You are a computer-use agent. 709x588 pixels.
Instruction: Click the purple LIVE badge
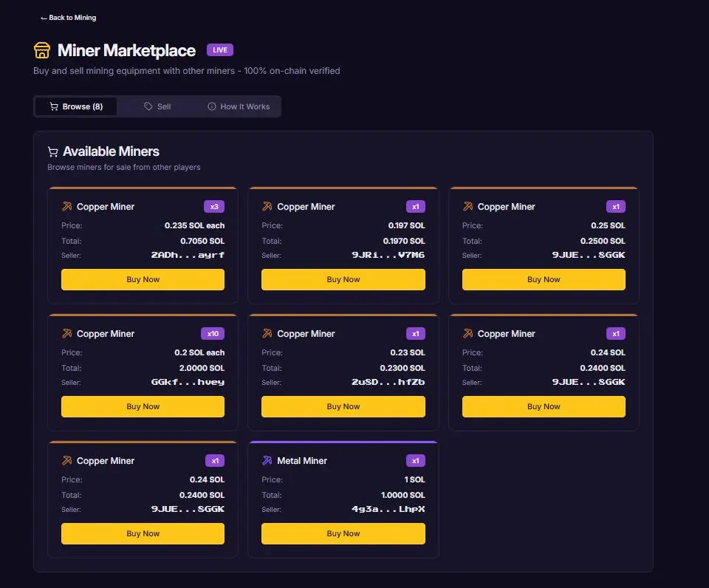pos(220,50)
